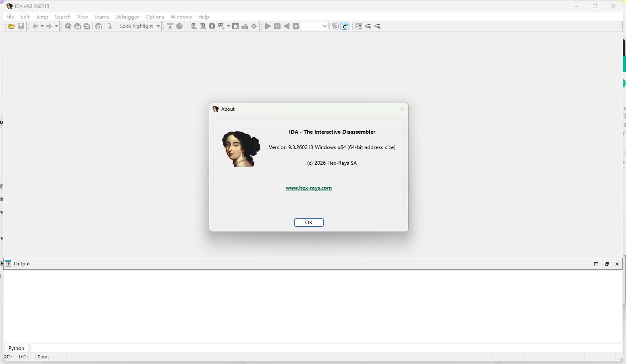Close the About dialog with X
Image resolution: width=626 pixels, height=364 pixels.
point(402,109)
